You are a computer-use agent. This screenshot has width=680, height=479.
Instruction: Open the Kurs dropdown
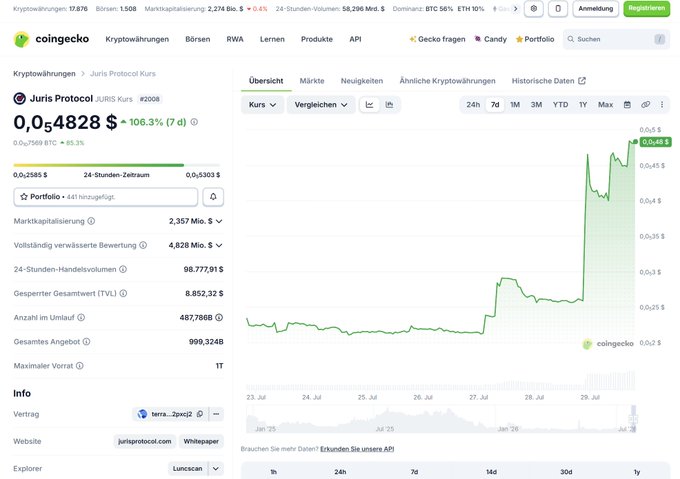(x=262, y=104)
